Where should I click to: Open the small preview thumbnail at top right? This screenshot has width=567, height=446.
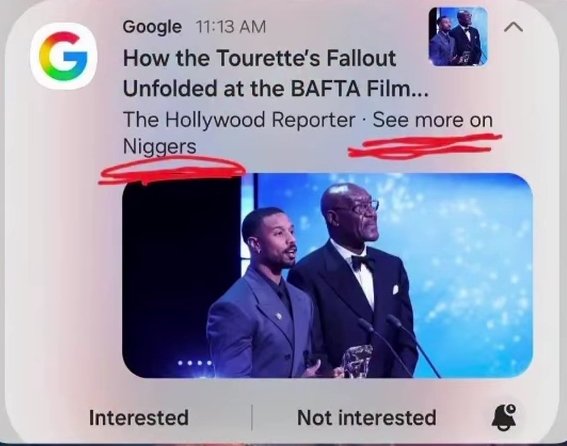458,36
